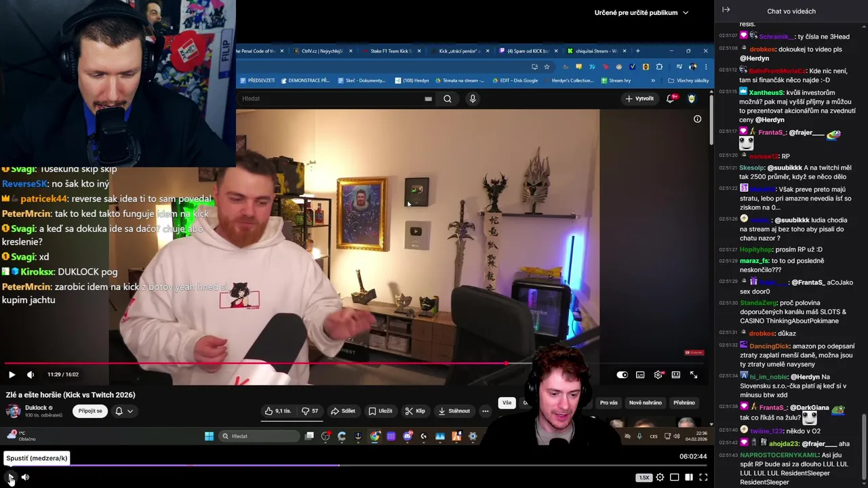Open EDIT – Disk Google bookmark
The height and width of the screenshot is (488, 868).
point(515,81)
